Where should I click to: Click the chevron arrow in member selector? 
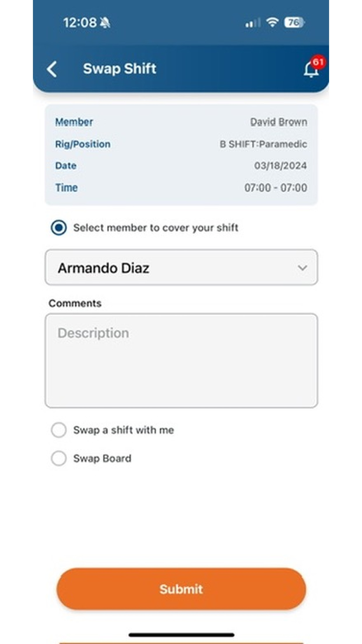(303, 268)
